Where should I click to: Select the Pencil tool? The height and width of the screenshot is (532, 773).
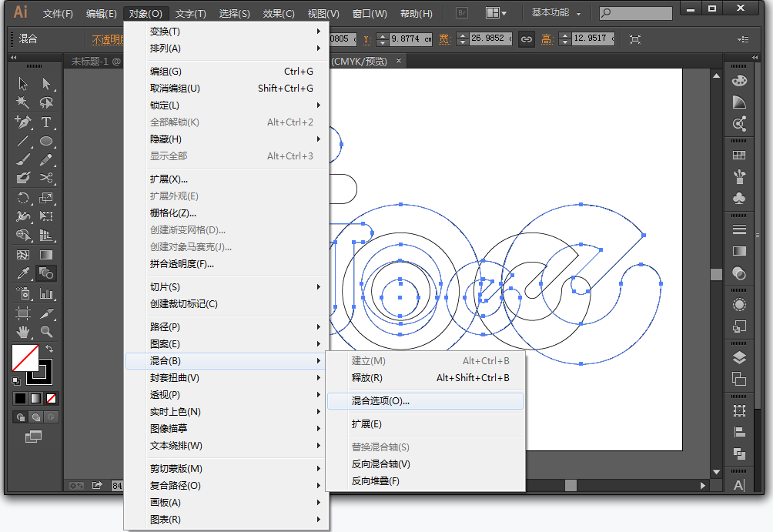click(x=46, y=159)
